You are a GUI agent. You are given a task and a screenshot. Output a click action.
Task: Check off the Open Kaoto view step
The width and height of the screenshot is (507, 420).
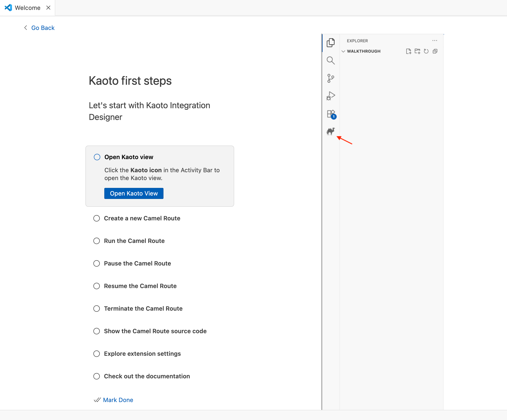point(97,157)
